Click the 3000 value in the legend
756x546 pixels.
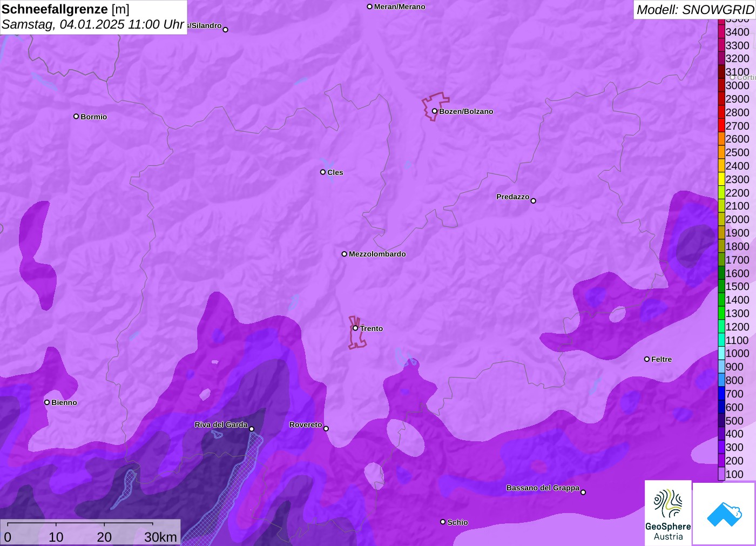[737, 85]
